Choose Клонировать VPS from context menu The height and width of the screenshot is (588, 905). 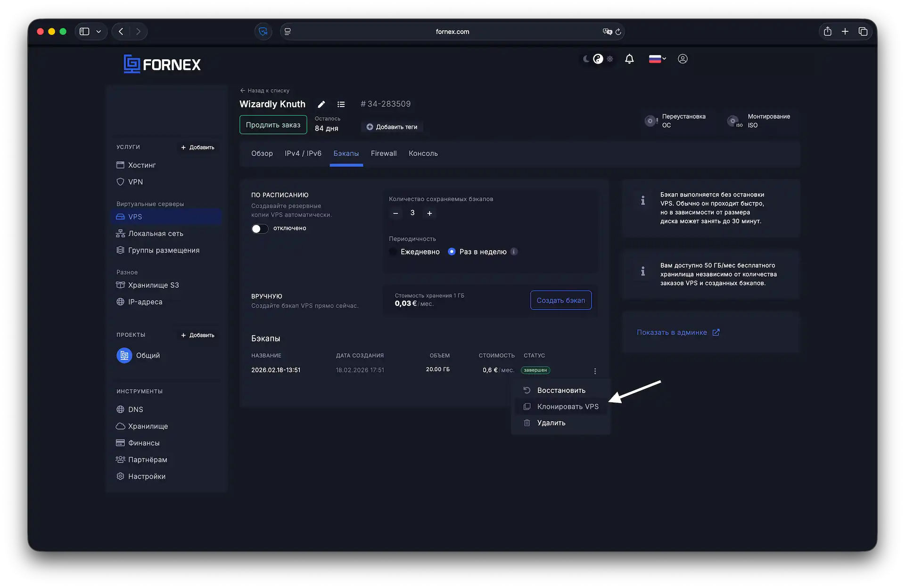[568, 407]
